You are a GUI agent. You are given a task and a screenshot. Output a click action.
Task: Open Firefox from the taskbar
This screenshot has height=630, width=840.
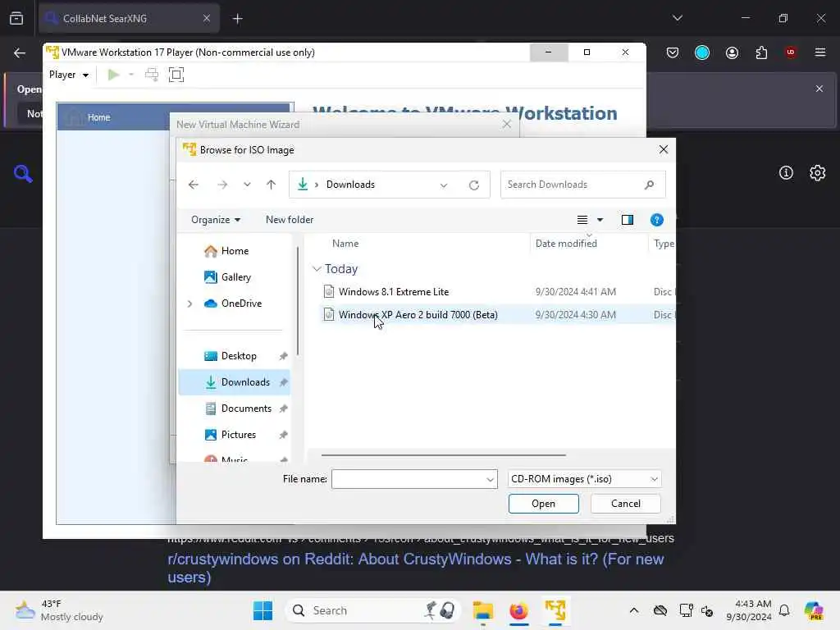click(518, 610)
